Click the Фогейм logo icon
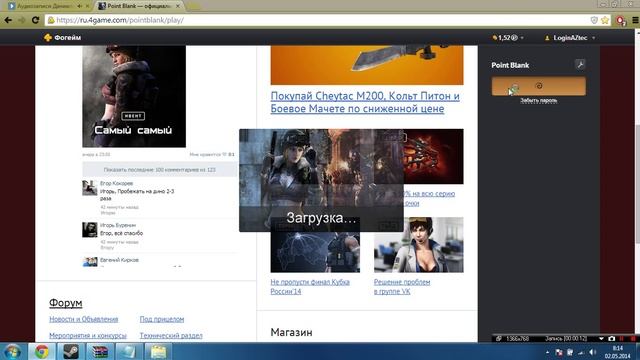This screenshot has height=360, width=640. click(x=48, y=38)
